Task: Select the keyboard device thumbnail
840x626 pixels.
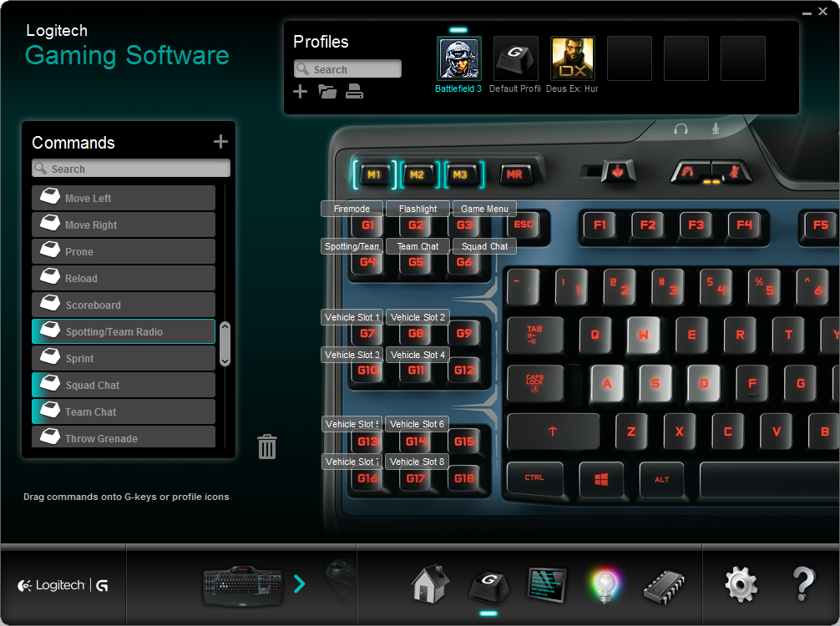Action: coord(243,586)
